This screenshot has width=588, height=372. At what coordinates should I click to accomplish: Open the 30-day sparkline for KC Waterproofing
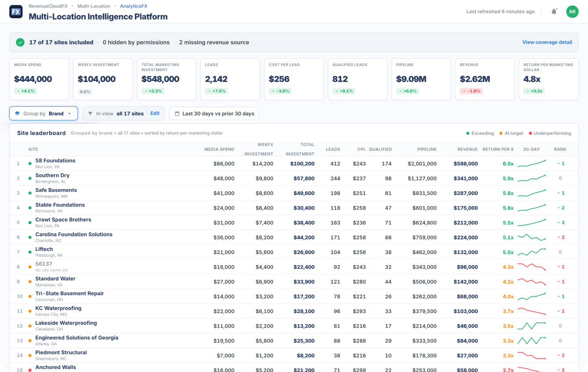click(531, 311)
